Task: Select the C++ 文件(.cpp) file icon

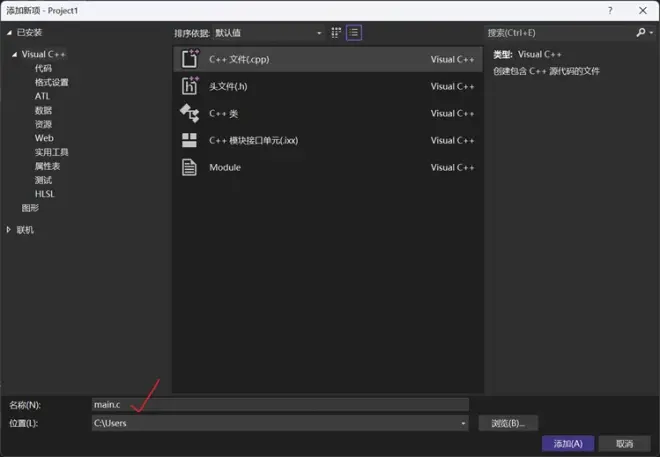Action: [190, 58]
